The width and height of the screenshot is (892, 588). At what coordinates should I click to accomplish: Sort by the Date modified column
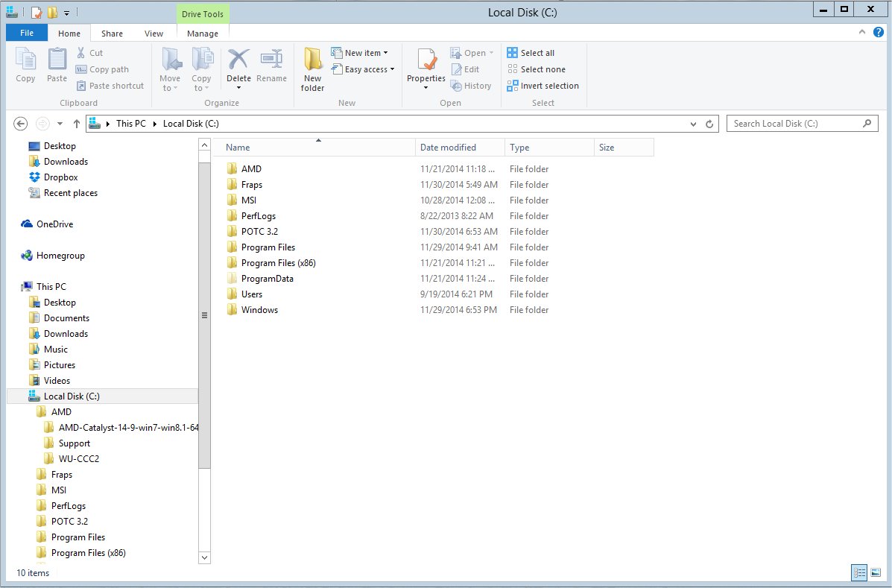tap(461, 148)
